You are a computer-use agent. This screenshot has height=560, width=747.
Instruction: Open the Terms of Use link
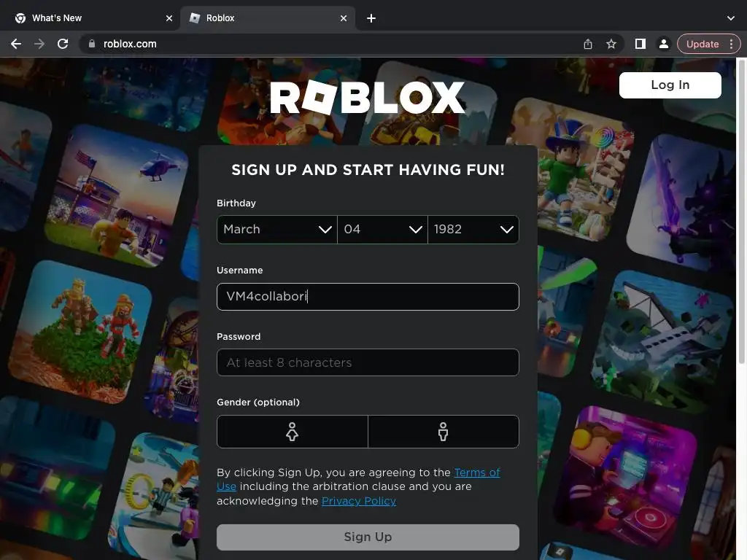tap(477, 472)
